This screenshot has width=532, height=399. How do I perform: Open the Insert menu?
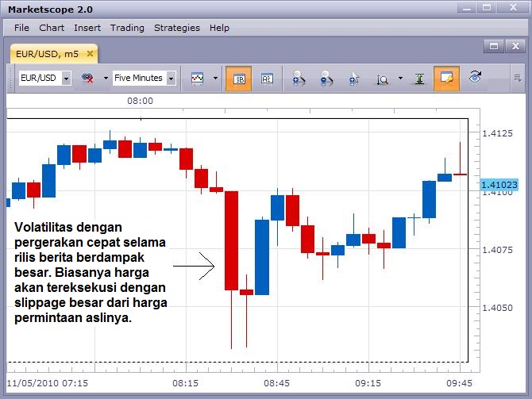click(x=87, y=28)
